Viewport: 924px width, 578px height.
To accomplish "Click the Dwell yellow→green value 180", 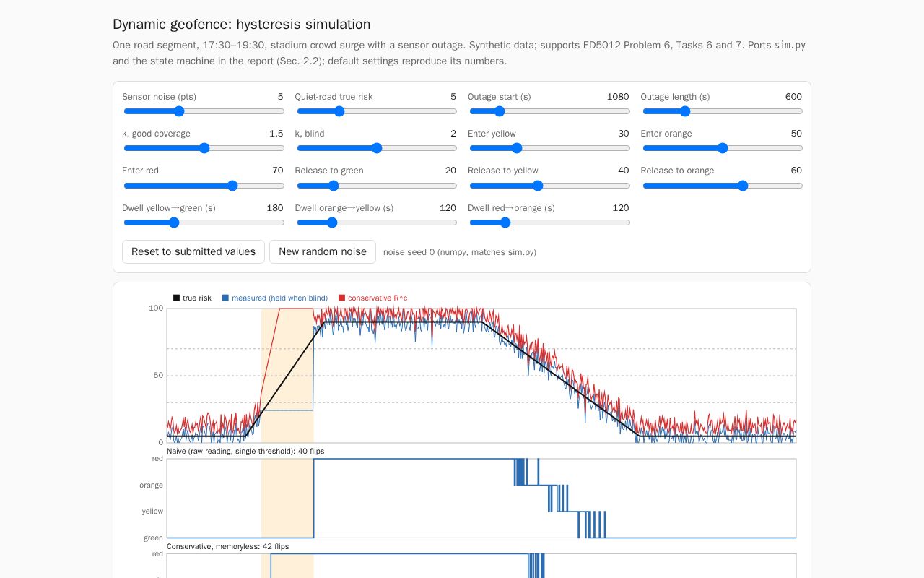I will click(275, 208).
